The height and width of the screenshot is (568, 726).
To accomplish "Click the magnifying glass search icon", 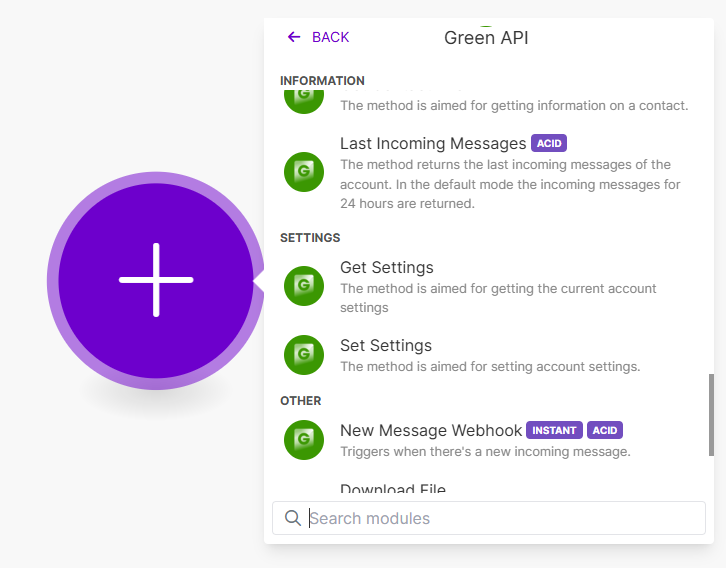I will (x=293, y=518).
